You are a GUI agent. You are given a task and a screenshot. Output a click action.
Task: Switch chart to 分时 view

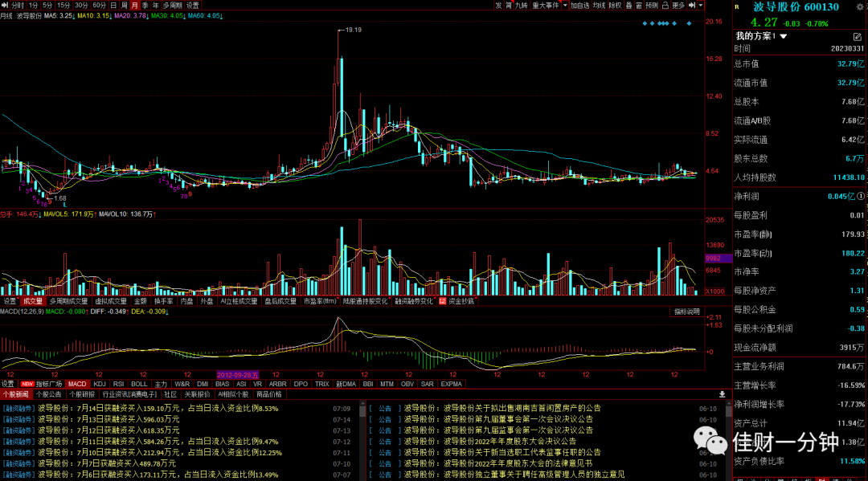[x=18, y=5]
